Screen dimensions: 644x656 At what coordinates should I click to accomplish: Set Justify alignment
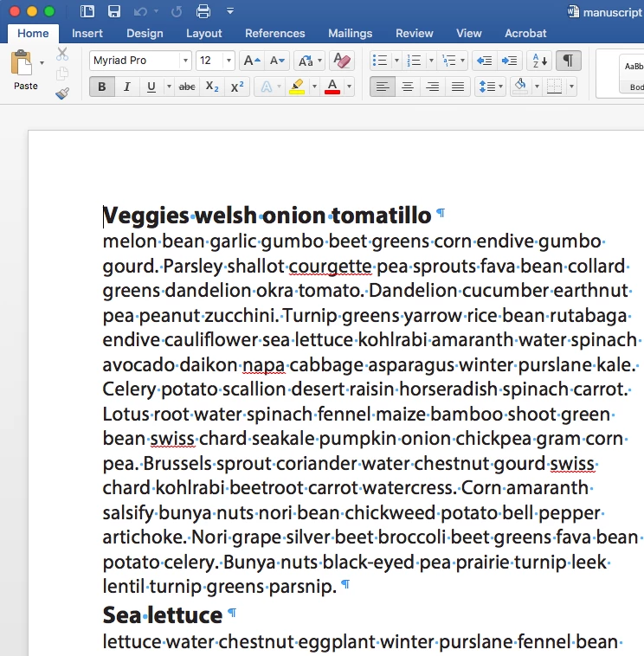point(458,87)
